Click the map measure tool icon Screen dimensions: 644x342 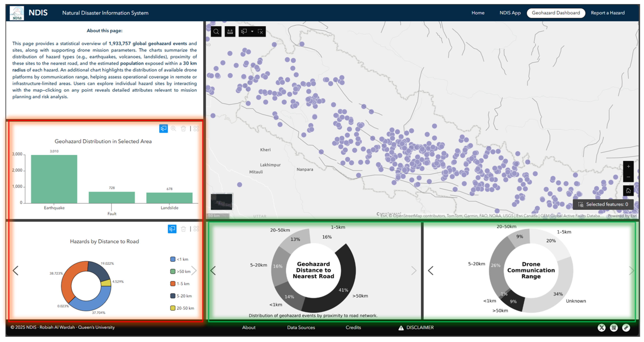(x=230, y=32)
